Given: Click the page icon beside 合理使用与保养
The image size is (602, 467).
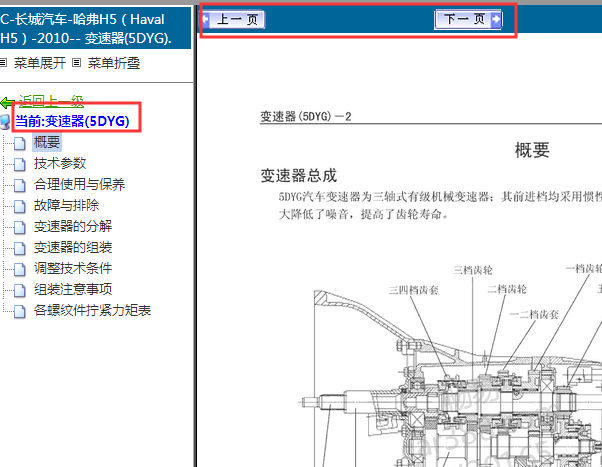Looking at the screenshot, I should [20, 185].
